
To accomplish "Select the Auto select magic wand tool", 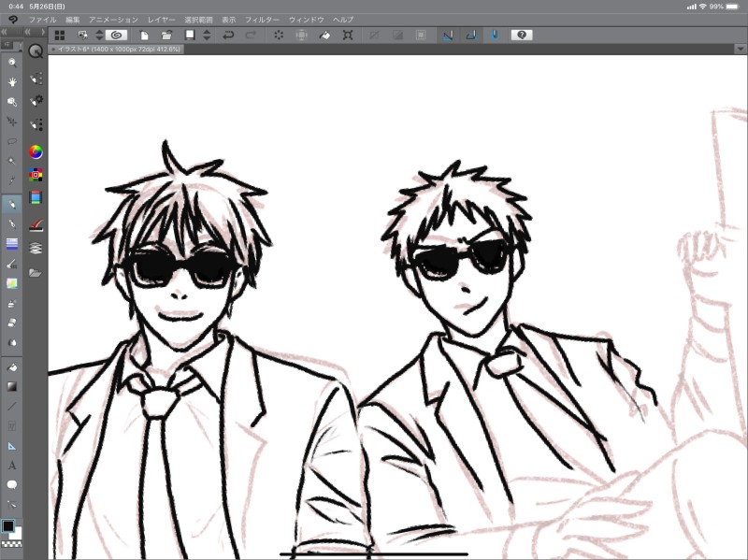I will pyautogui.click(x=12, y=161).
